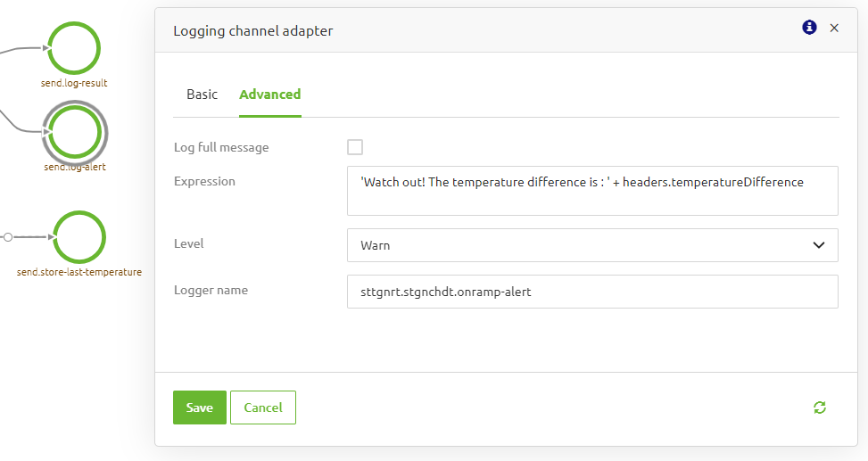
Task: Open the Level dropdown showing Warn
Action: [592, 245]
